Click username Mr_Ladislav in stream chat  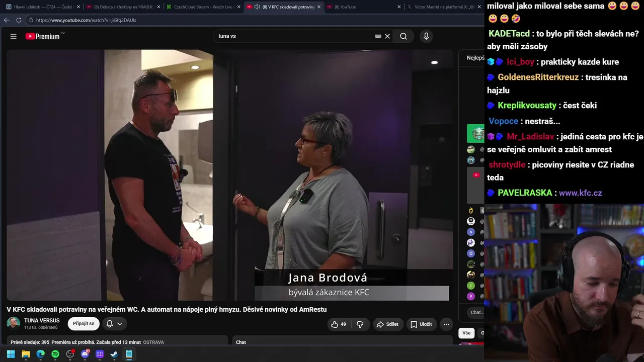click(530, 137)
